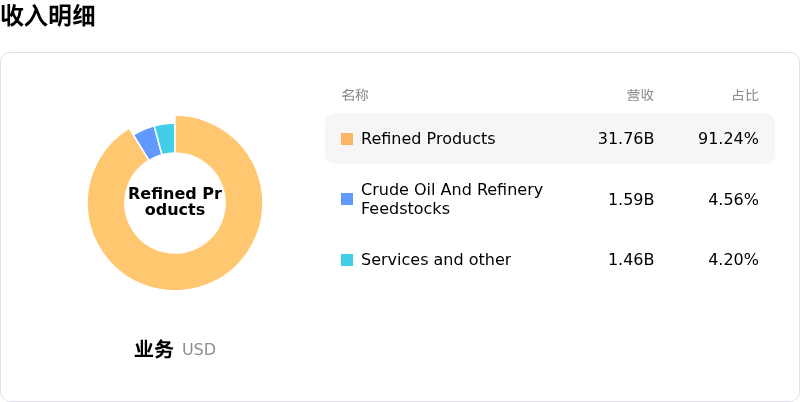
Task: Click the 名称 column header
Action: (x=355, y=96)
